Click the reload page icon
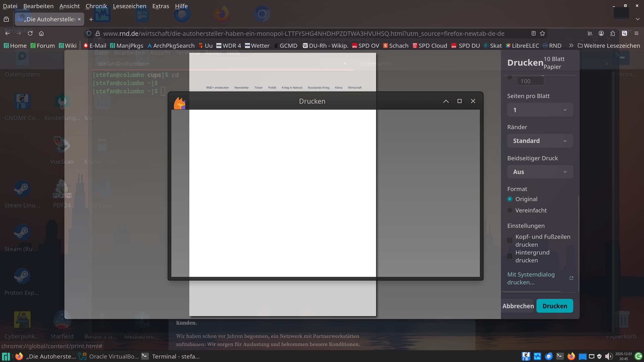Screen dimensions: 644x362 coord(30,34)
